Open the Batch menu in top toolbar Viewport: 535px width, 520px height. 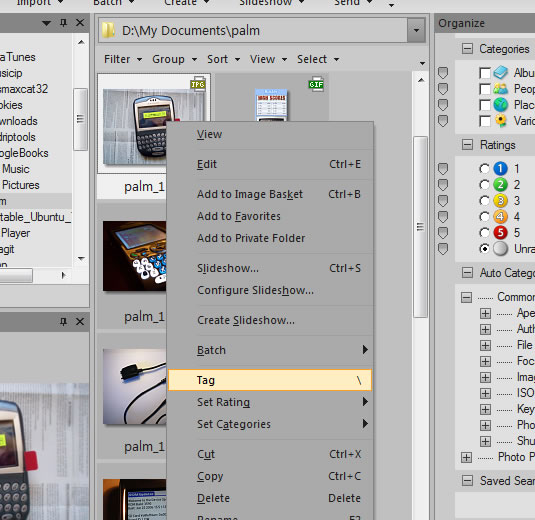[x=113, y=3]
